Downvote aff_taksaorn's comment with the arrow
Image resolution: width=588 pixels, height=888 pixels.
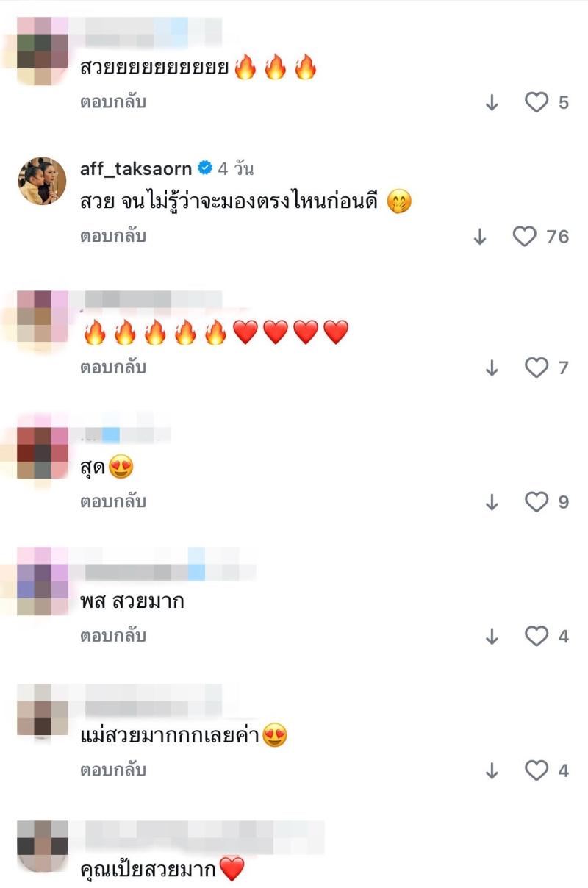[480, 237]
